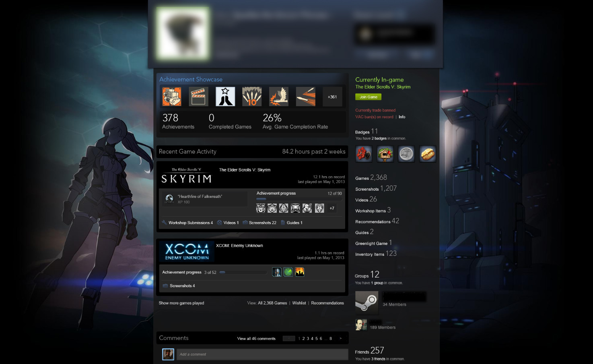Image resolution: width=593 pixels, height=364 pixels.
Task: Open the orange robot achievement icon
Action: (x=172, y=97)
